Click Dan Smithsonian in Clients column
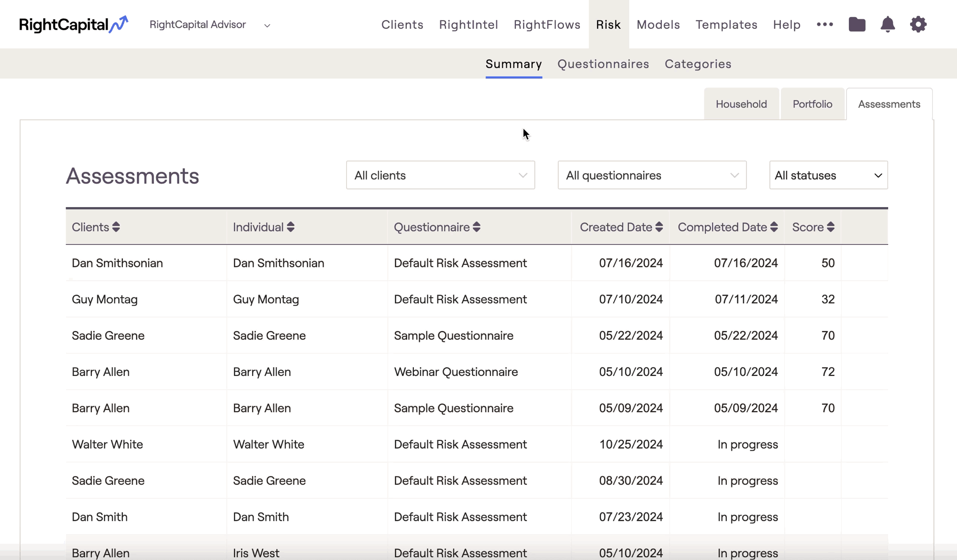Screen dimensions: 957x560 tap(117, 263)
